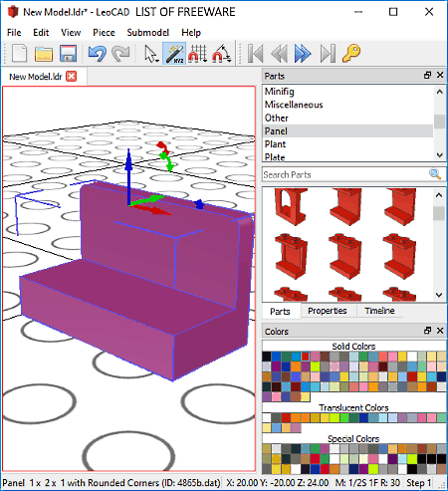Float the Colors panel

click(427, 331)
